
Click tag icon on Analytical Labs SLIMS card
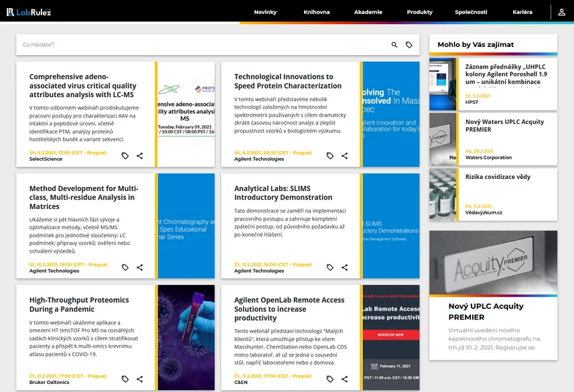[330, 267]
